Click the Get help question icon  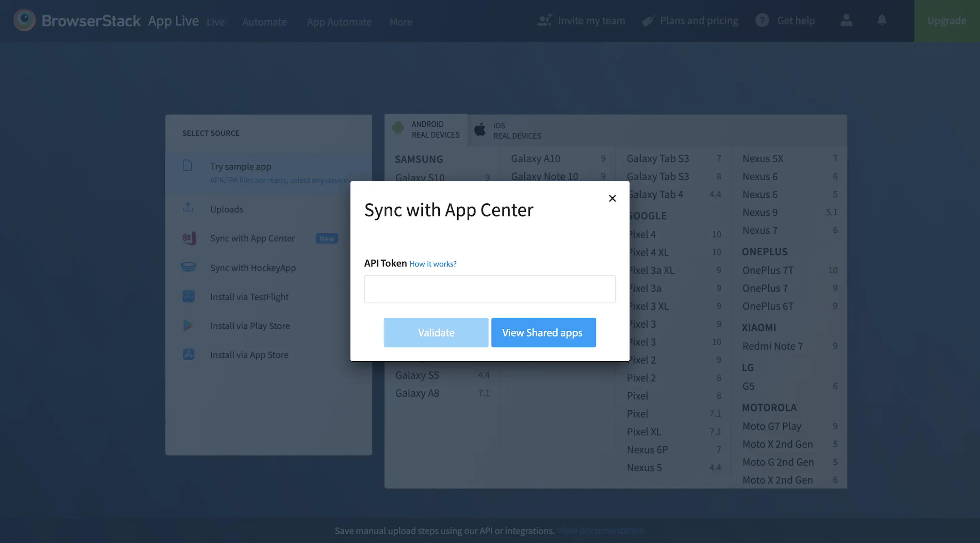(762, 20)
